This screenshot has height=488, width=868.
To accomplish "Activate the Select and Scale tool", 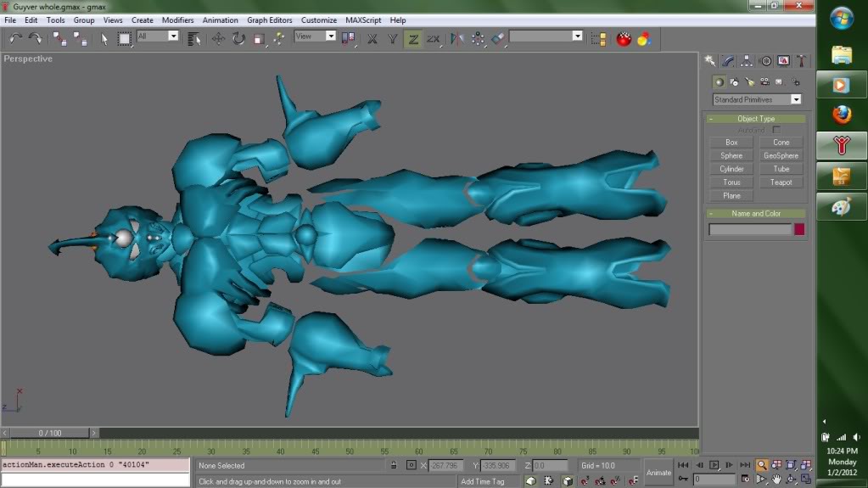I will pos(259,39).
